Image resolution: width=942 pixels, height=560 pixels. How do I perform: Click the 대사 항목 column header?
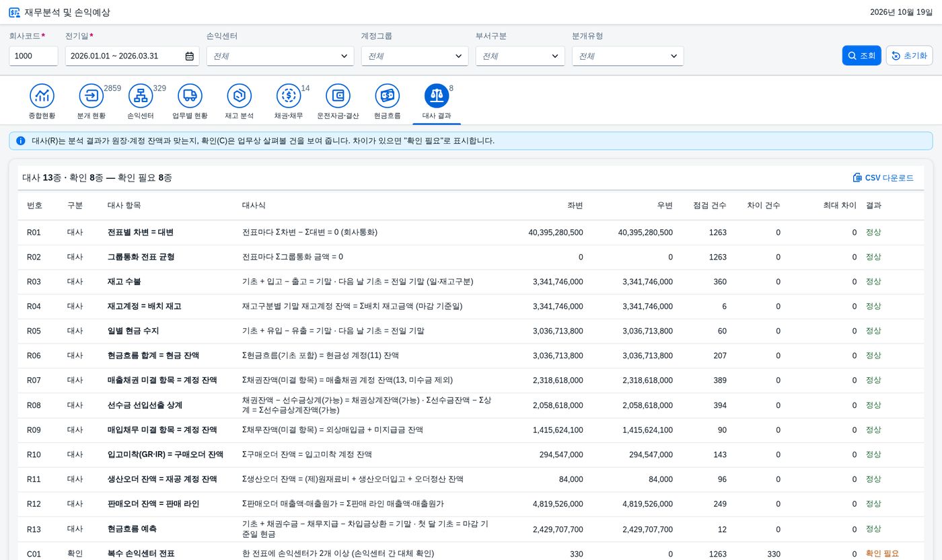click(x=124, y=205)
